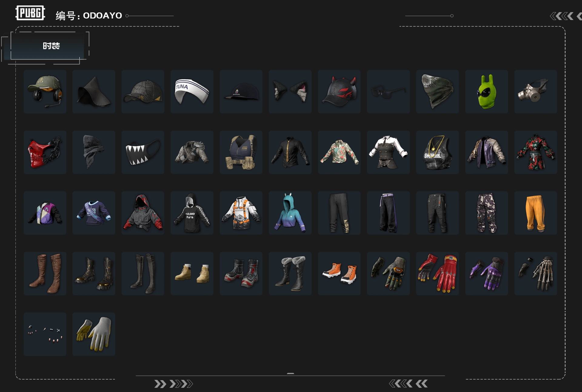The height and width of the screenshot is (392, 582).
Task: Select the camo bandana face cover
Action: tap(438, 92)
